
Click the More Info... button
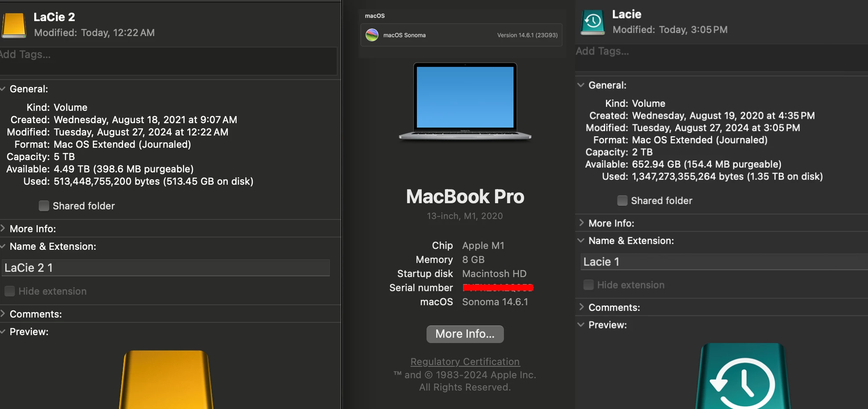(465, 334)
